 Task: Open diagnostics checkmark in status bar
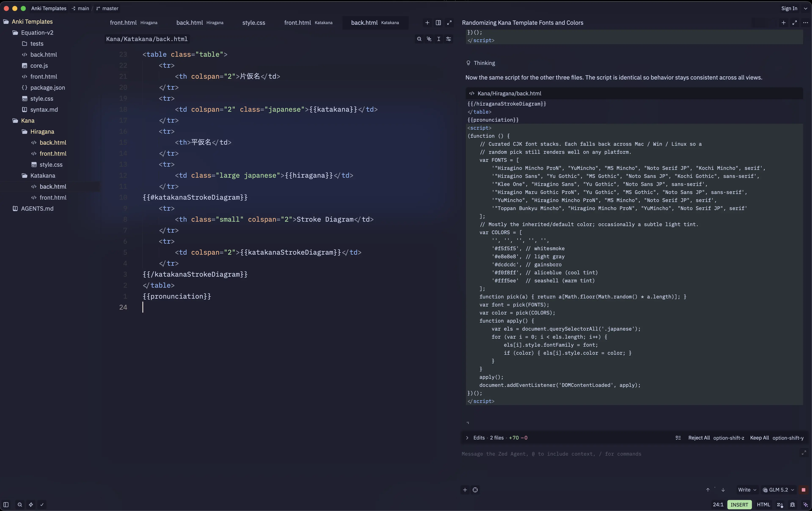pos(42,505)
